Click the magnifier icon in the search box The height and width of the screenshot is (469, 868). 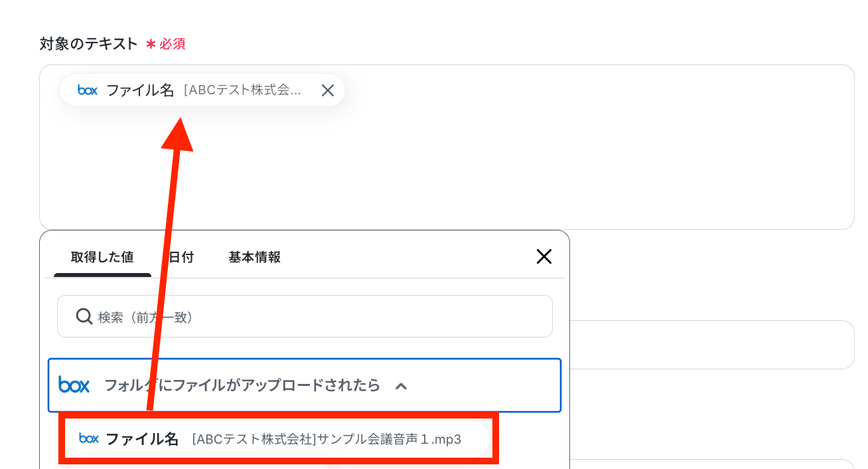[x=84, y=316]
